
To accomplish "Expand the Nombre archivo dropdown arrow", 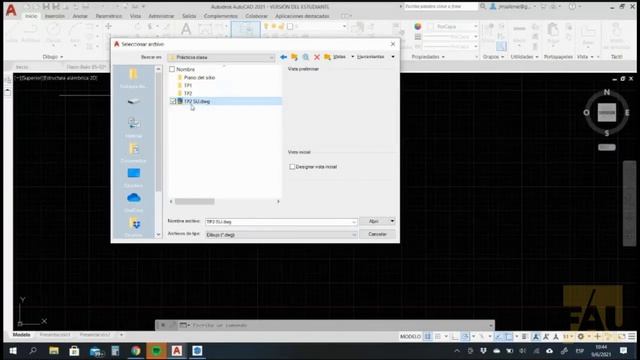I will click(x=353, y=222).
